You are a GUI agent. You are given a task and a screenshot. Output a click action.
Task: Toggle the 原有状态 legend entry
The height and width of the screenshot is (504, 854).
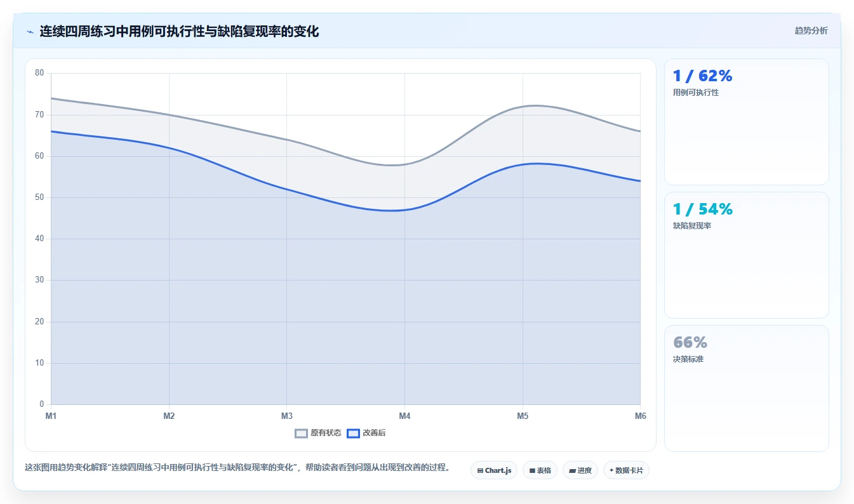coord(318,433)
